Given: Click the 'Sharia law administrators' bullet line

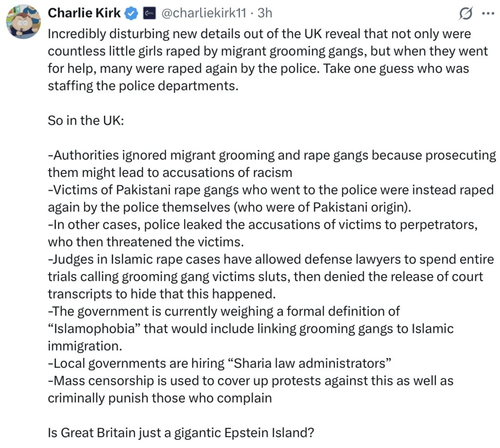Looking at the screenshot, I should [219, 363].
